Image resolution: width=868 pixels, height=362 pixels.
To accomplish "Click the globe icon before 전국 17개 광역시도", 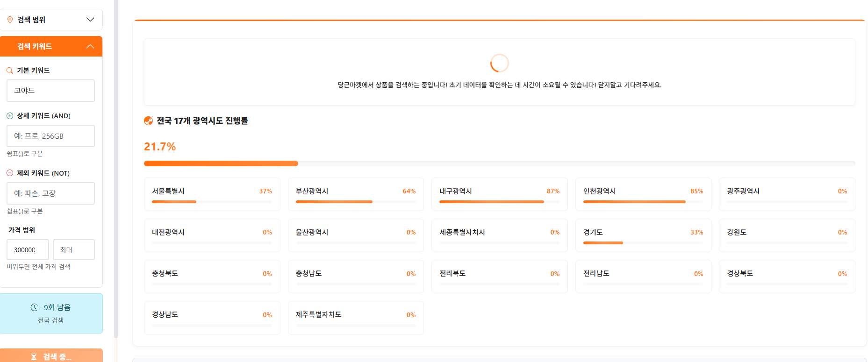I will (149, 121).
